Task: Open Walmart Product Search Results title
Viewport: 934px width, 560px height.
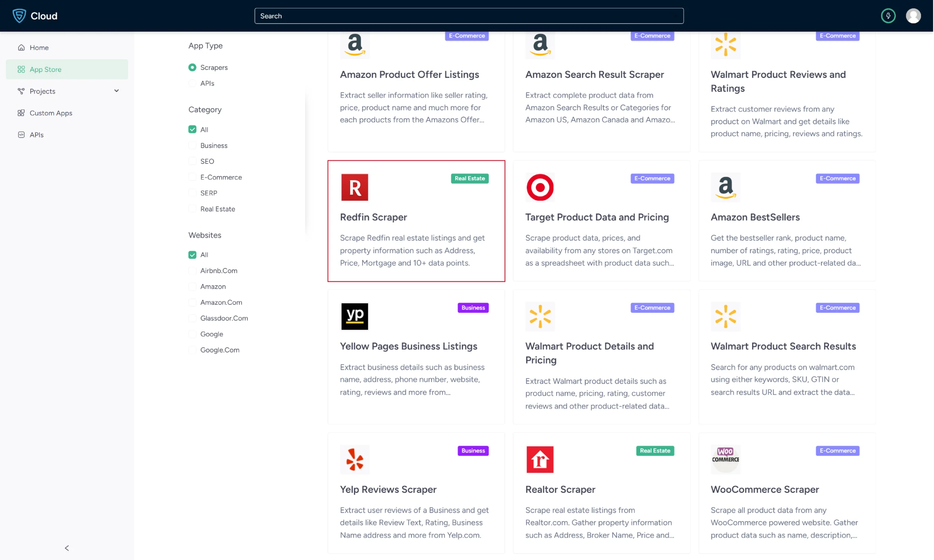Action: point(783,346)
